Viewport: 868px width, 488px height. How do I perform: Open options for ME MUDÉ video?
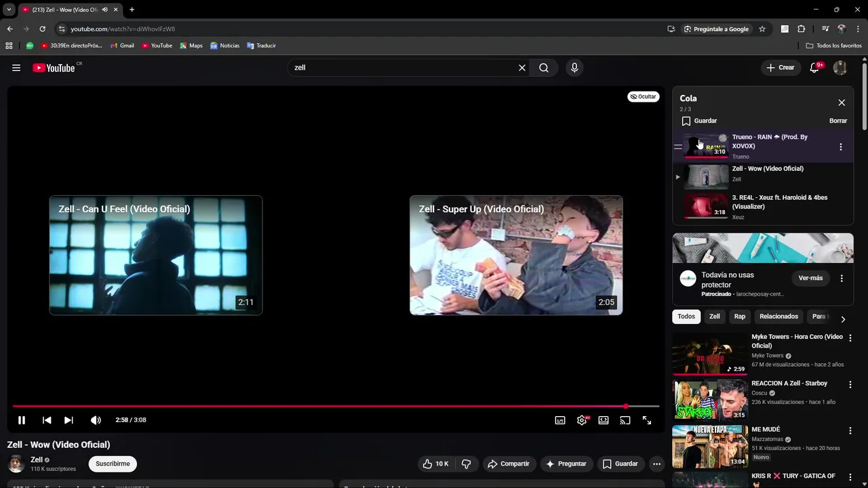click(x=850, y=430)
